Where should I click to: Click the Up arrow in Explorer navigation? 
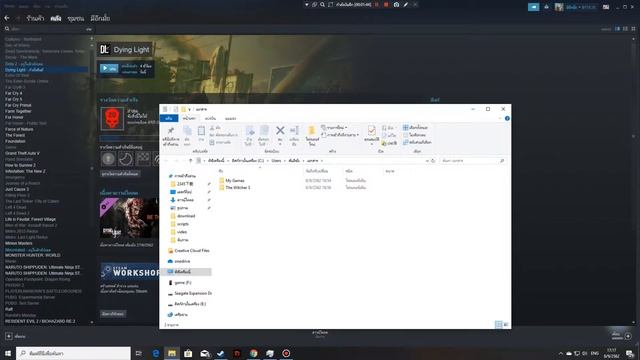(190, 161)
